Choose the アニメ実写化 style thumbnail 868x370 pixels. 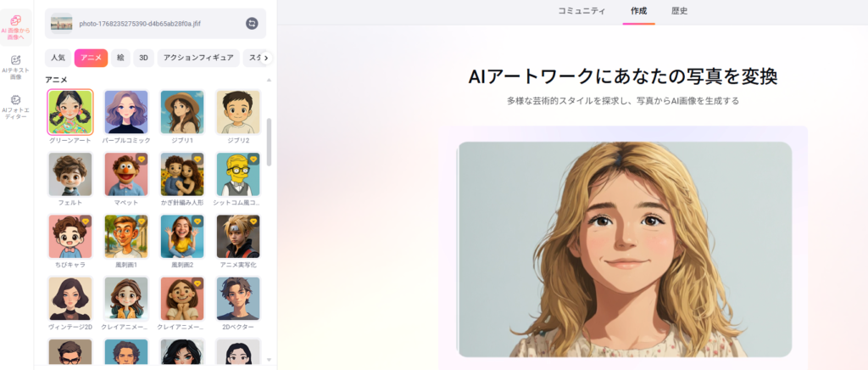(x=238, y=237)
